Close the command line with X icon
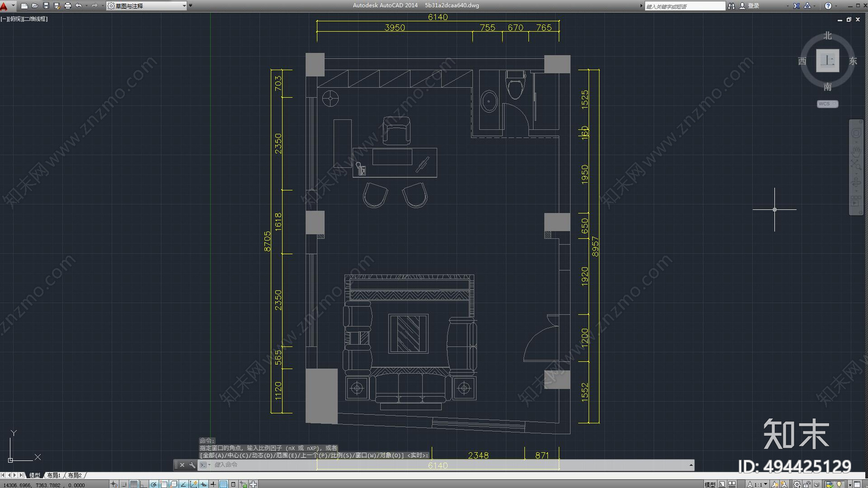 [x=182, y=465]
